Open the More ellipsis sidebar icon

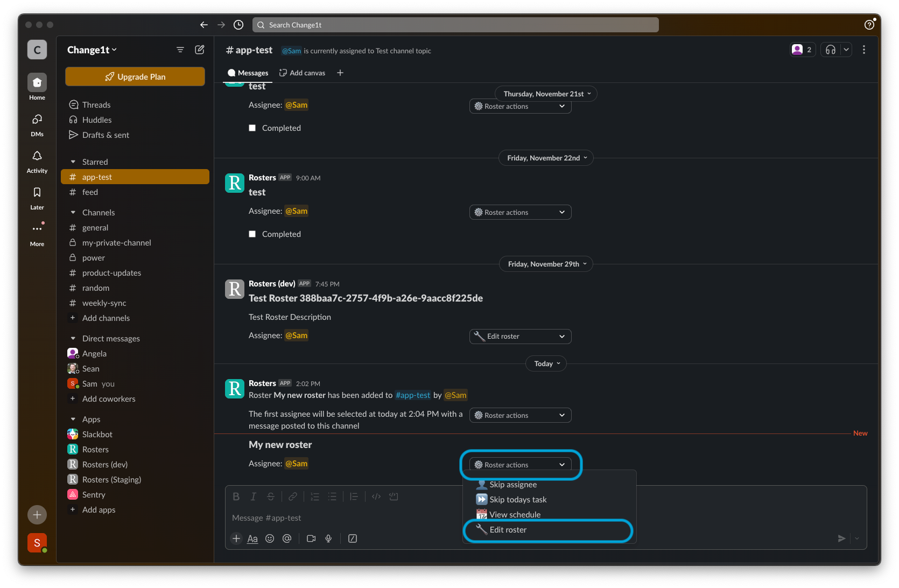[37, 229]
